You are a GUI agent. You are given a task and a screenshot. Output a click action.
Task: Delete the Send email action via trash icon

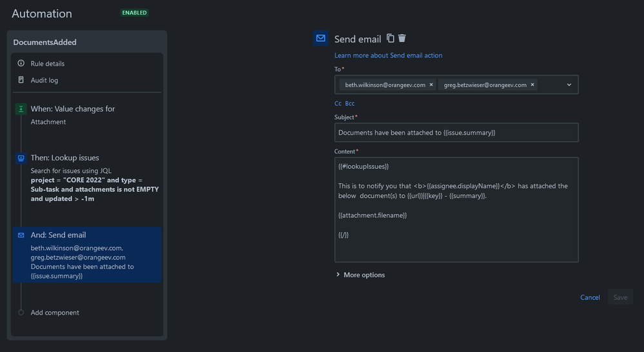tap(402, 38)
